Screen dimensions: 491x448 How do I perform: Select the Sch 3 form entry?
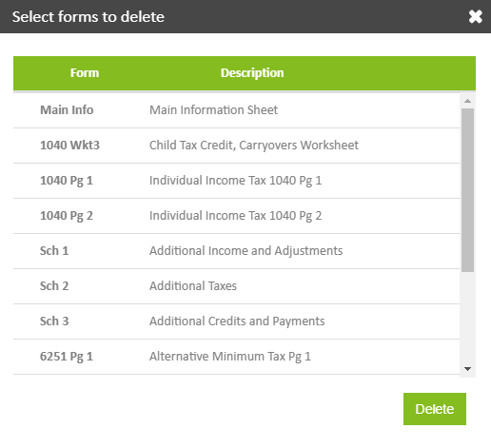[236, 321]
